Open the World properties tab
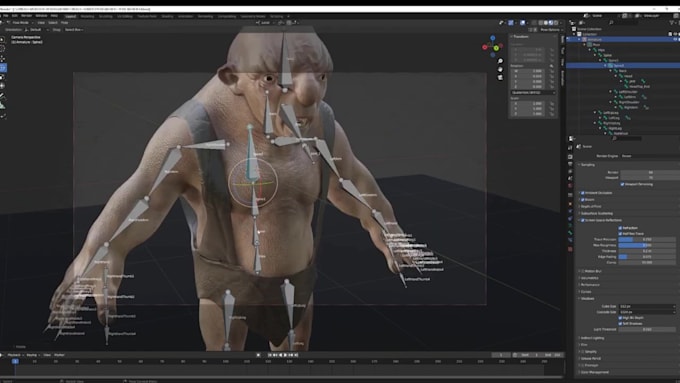 click(571, 186)
